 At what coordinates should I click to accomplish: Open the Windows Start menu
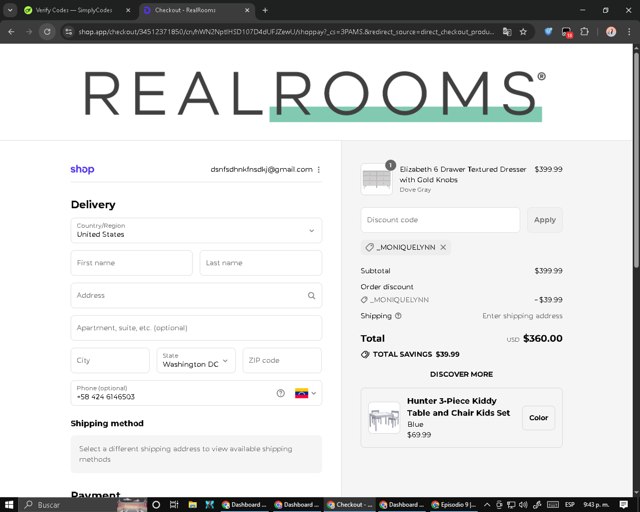click(9, 505)
